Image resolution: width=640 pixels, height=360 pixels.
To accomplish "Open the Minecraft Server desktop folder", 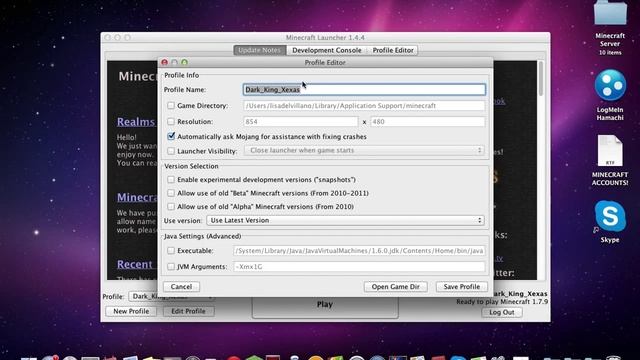I will tap(610, 14).
